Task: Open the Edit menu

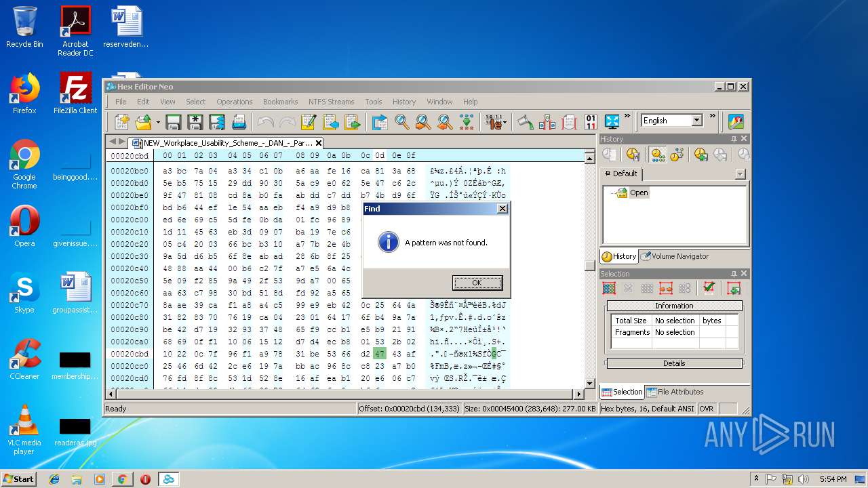Action: coord(143,102)
